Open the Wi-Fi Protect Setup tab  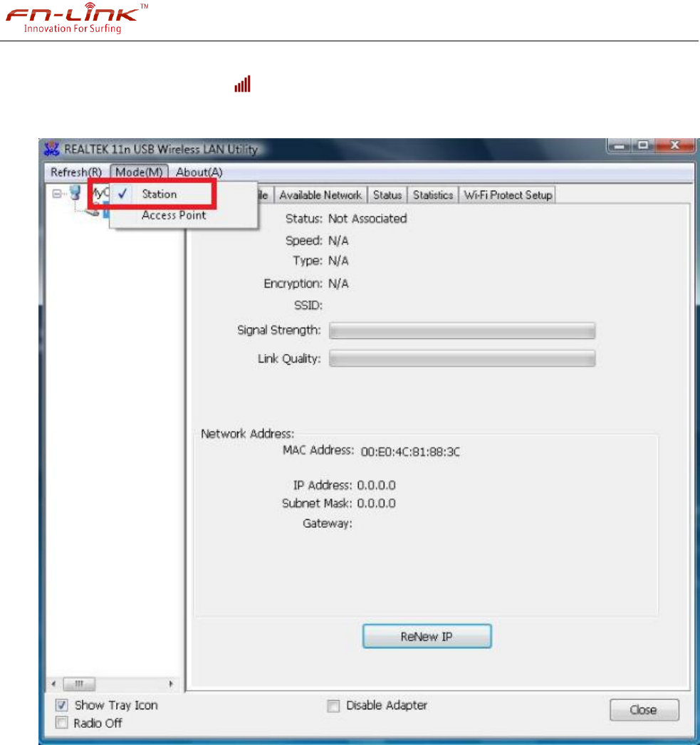point(508,195)
